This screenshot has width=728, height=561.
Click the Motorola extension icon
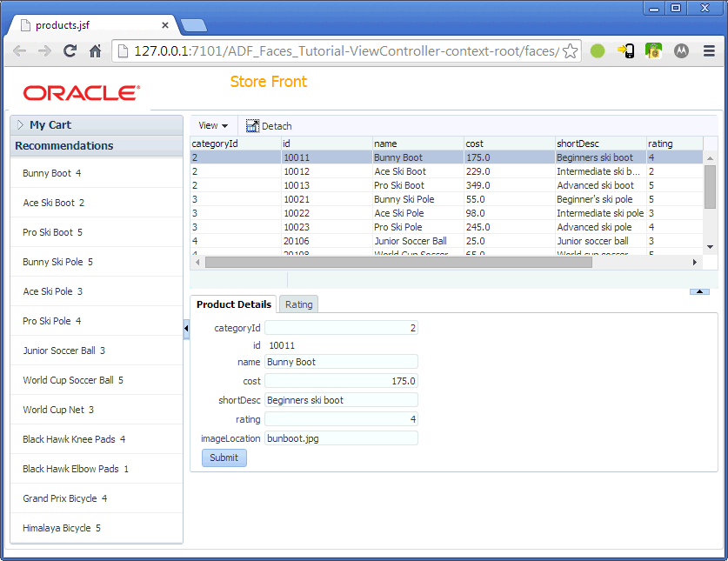(681, 50)
